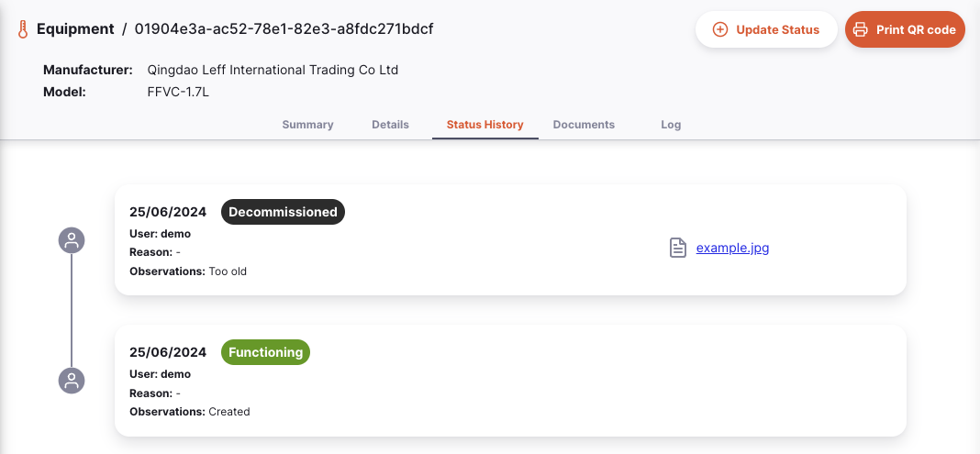Viewport: 980px width, 454px height.
Task: Click the plus icon in Update Status
Action: pos(720,29)
